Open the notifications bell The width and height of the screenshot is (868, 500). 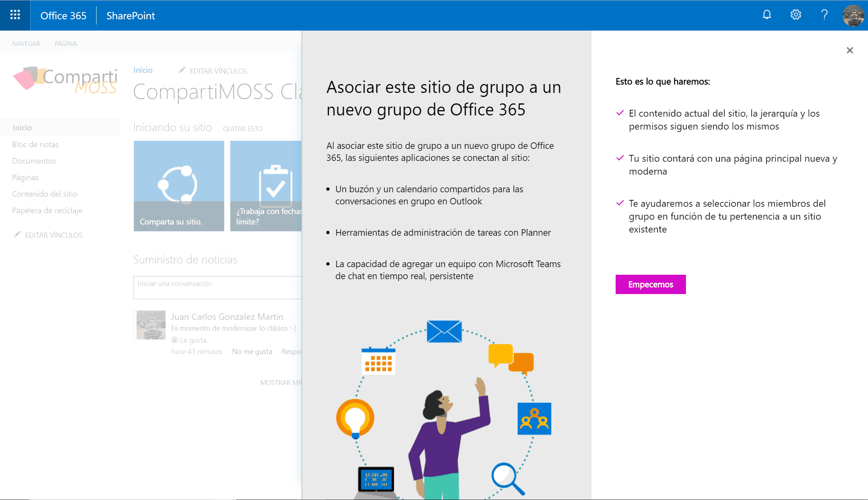tap(767, 15)
